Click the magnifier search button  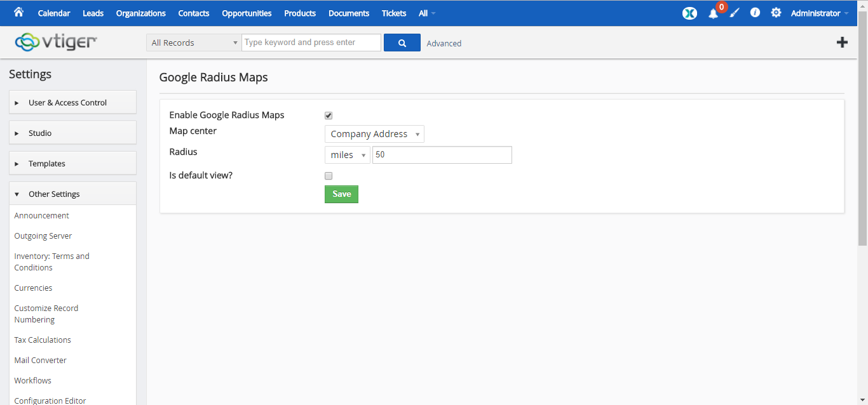402,43
